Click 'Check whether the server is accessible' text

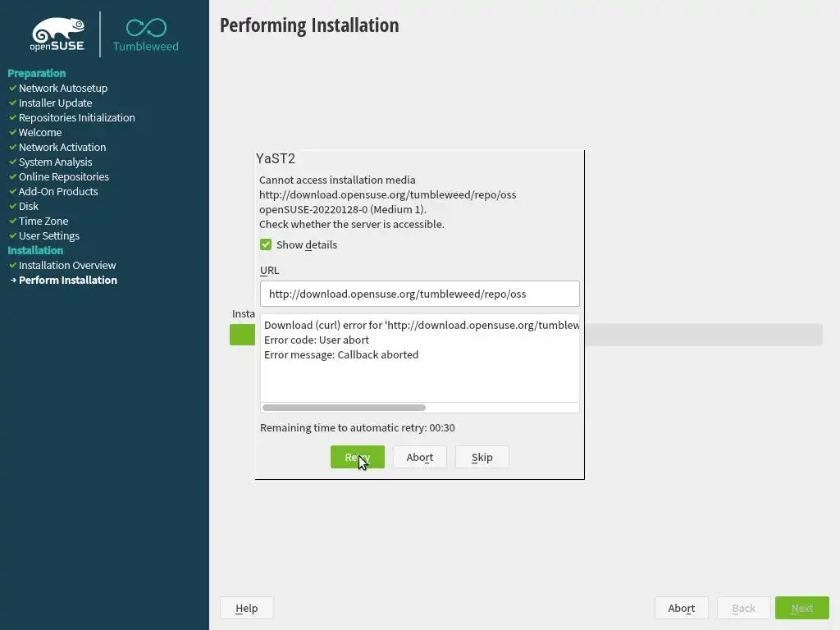[352, 225]
